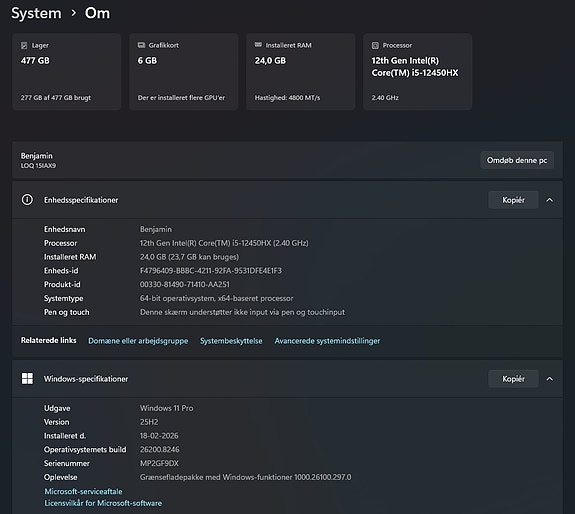This screenshot has width=575, height=514.
Task: Open the Systembeskyttelse link
Action: 231,341
